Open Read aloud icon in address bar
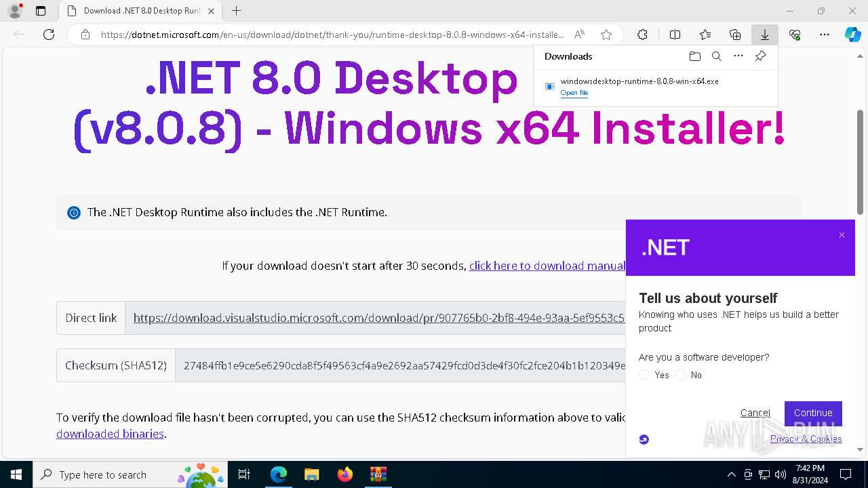This screenshot has width=868, height=488. pos(579,35)
